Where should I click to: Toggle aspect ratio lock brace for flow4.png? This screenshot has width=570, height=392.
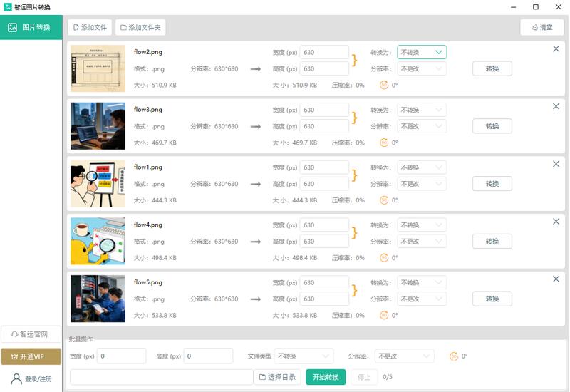(354, 233)
